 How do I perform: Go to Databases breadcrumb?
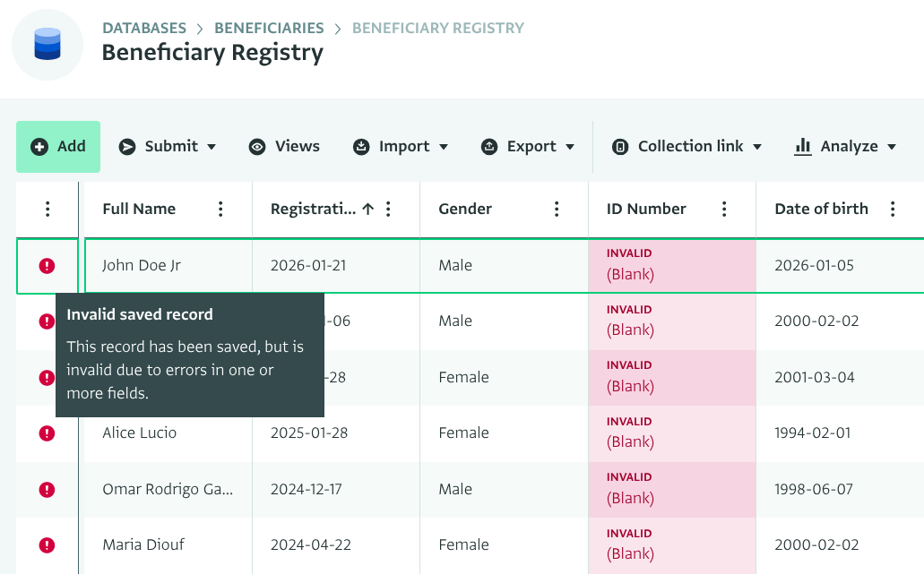(144, 28)
